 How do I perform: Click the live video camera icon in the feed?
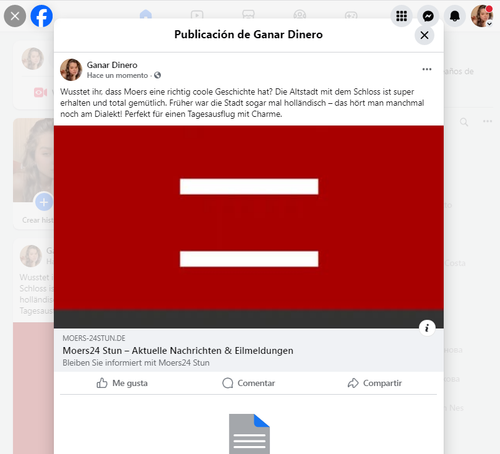pyautogui.click(x=40, y=92)
